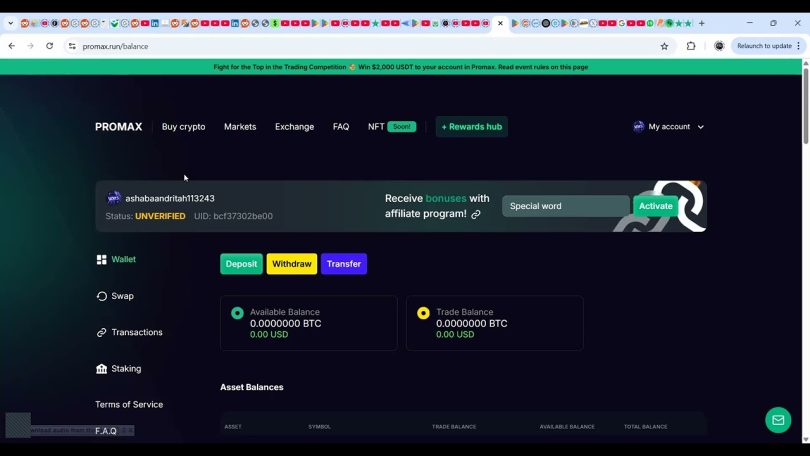Open the Markets menu item
This screenshot has width=810, height=456.
(240, 127)
